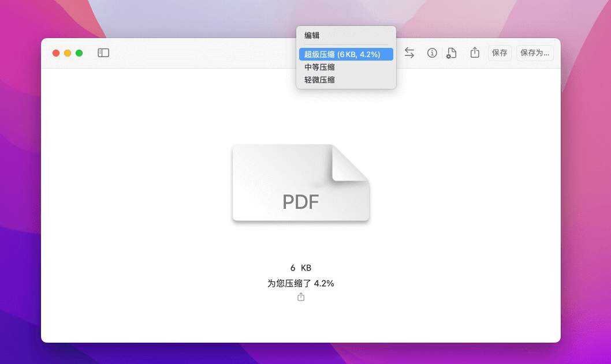This screenshot has height=364, width=611.
Task: Click the toolbar share icon
Action: point(475,53)
